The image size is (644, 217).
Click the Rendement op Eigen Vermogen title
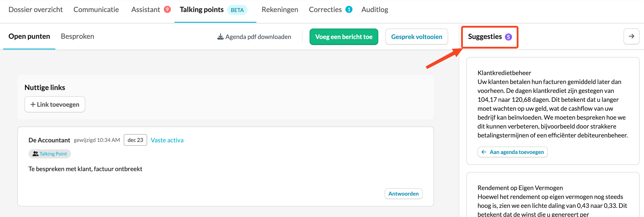click(x=520, y=188)
